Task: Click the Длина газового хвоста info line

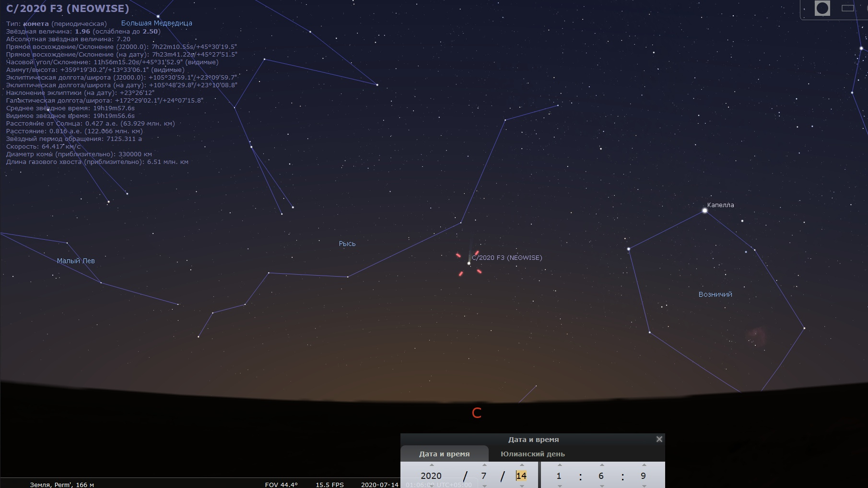Action: (x=97, y=162)
